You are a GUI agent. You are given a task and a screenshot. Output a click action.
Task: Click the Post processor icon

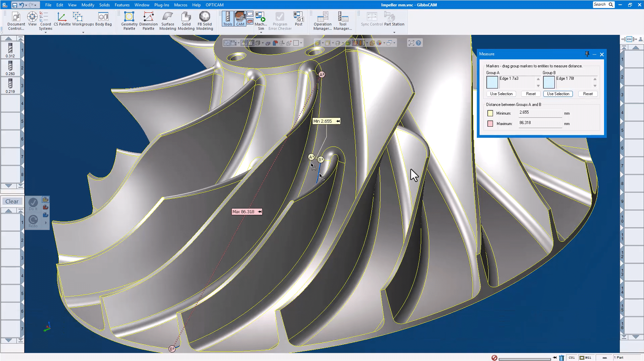[x=298, y=19]
